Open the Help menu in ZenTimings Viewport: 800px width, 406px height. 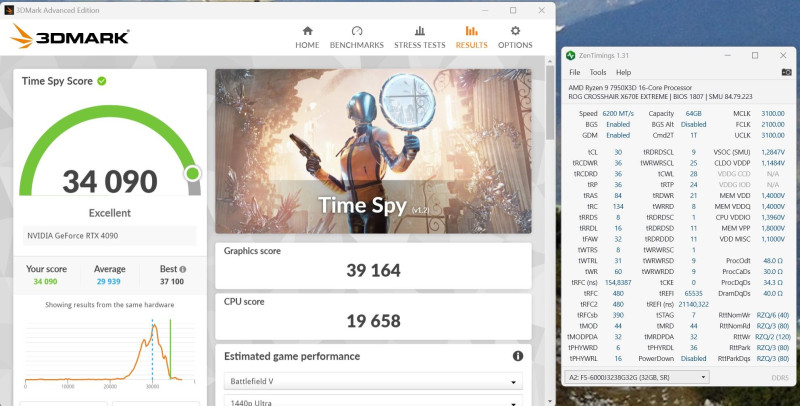(623, 72)
